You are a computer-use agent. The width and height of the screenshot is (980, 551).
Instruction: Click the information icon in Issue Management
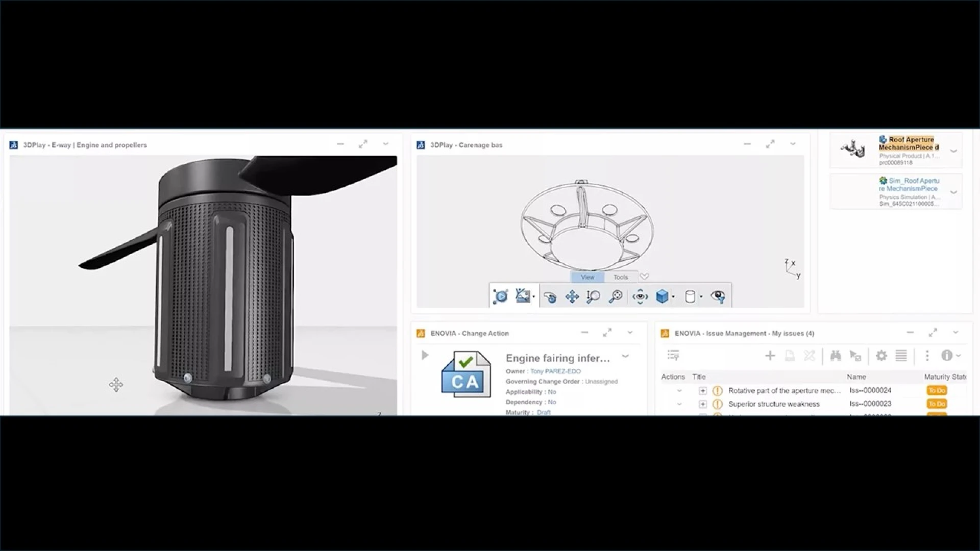coord(947,356)
